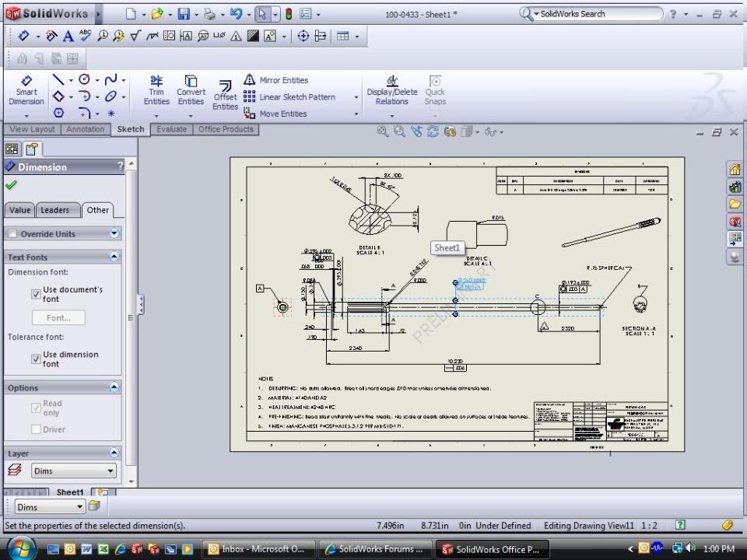Click the Mirror Entities tool

coord(276,80)
